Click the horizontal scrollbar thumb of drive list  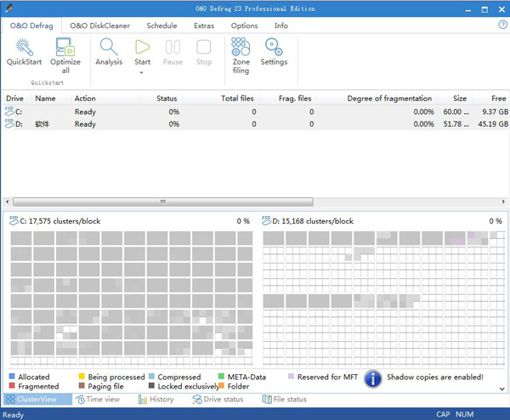163,201
